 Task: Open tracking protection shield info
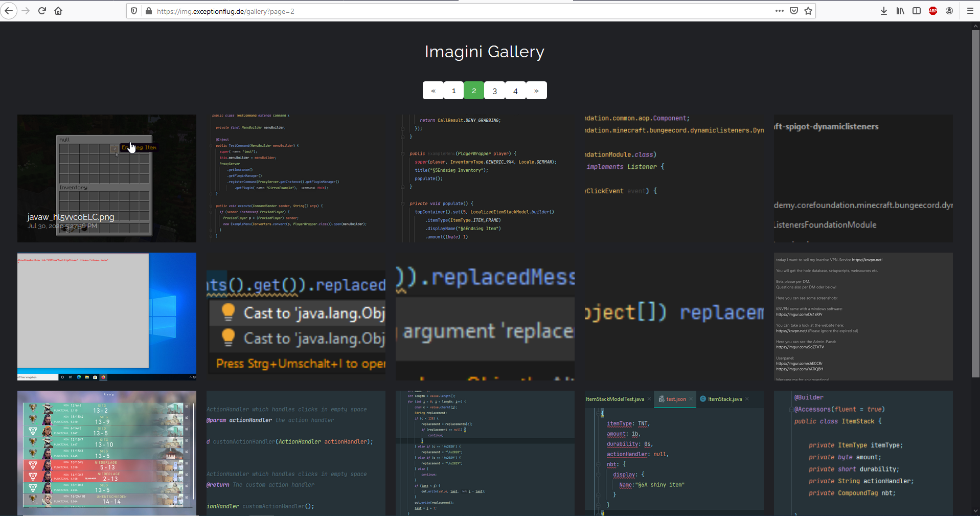tap(133, 11)
